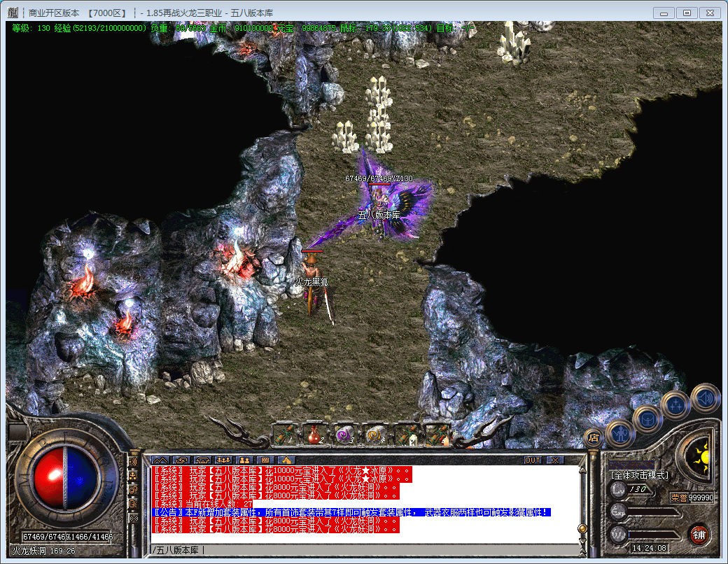728x564 pixels.
Task: Click the weight progress bar
Action: coord(654,535)
